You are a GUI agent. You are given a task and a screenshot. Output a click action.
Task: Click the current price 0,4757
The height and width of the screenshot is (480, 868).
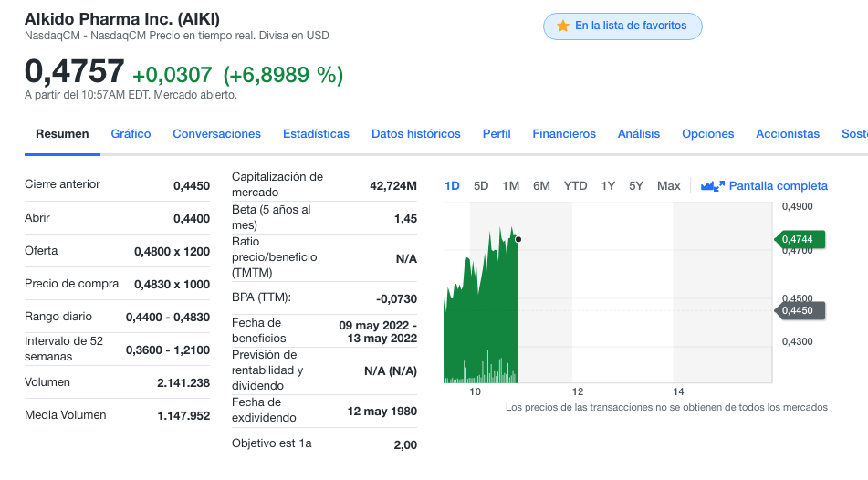click(74, 71)
